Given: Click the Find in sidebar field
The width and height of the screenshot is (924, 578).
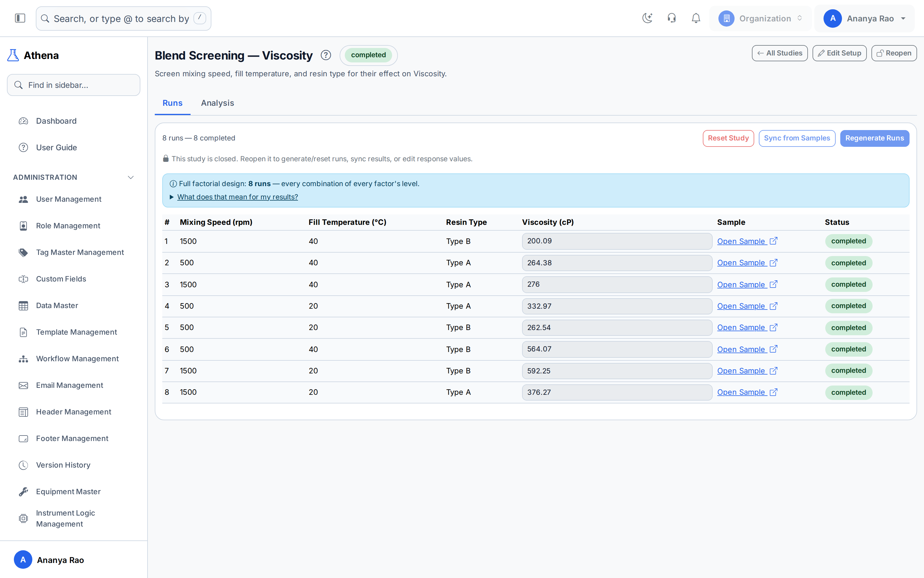Looking at the screenshot, I should (x=73, y=85).
